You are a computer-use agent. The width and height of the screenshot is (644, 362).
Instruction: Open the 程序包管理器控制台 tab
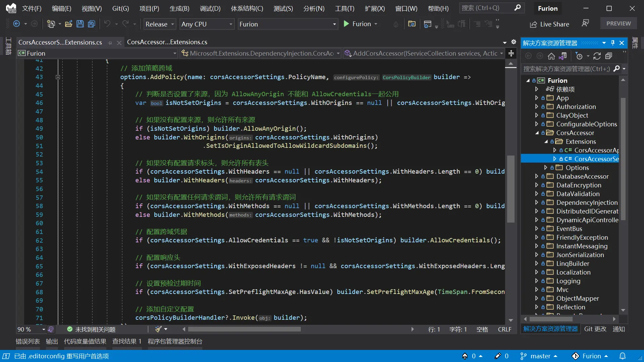click(175, 341)
